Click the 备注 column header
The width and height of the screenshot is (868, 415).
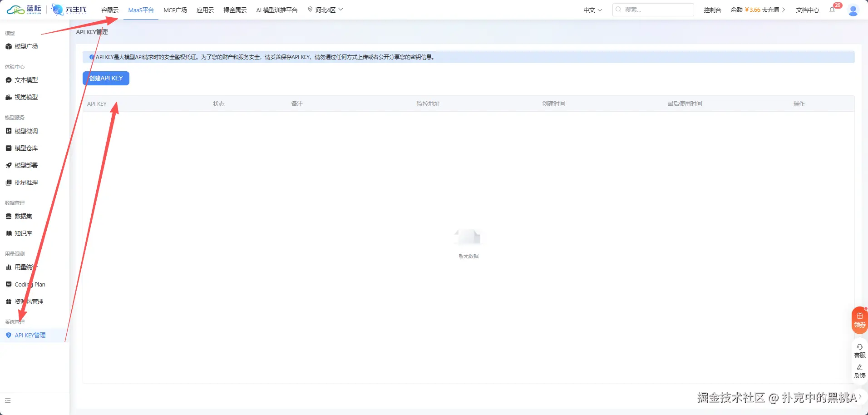[297, 104]
